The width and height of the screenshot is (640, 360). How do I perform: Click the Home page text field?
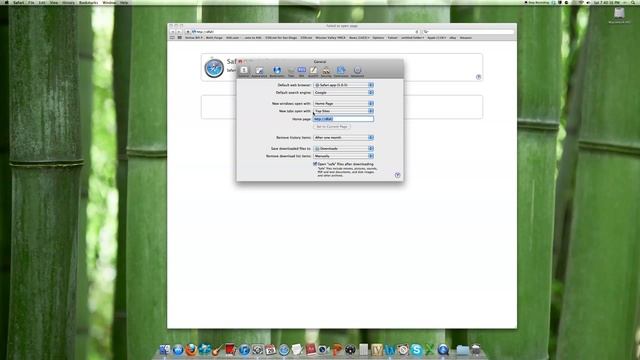(343, 119)
